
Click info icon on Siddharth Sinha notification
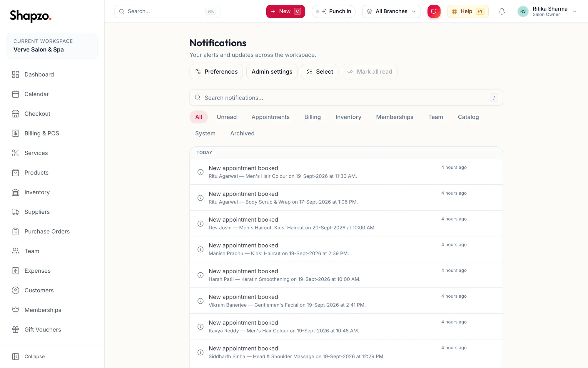tap(201, 352)
